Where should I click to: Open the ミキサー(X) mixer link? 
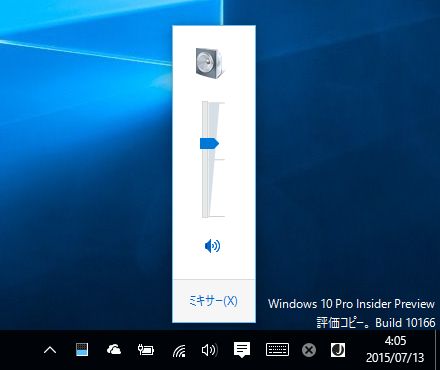213,301
